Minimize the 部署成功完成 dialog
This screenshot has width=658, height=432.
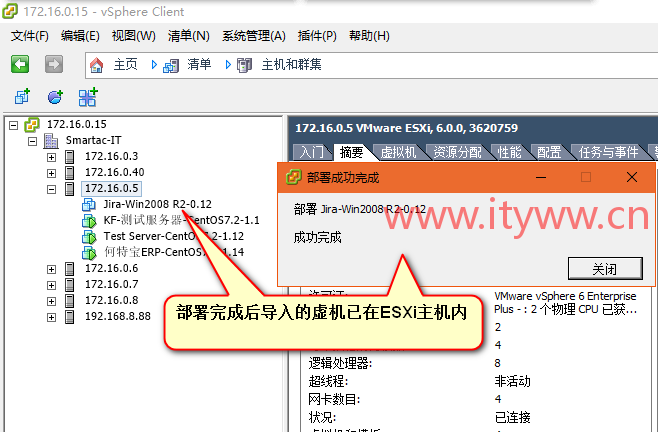pos(541,178)
